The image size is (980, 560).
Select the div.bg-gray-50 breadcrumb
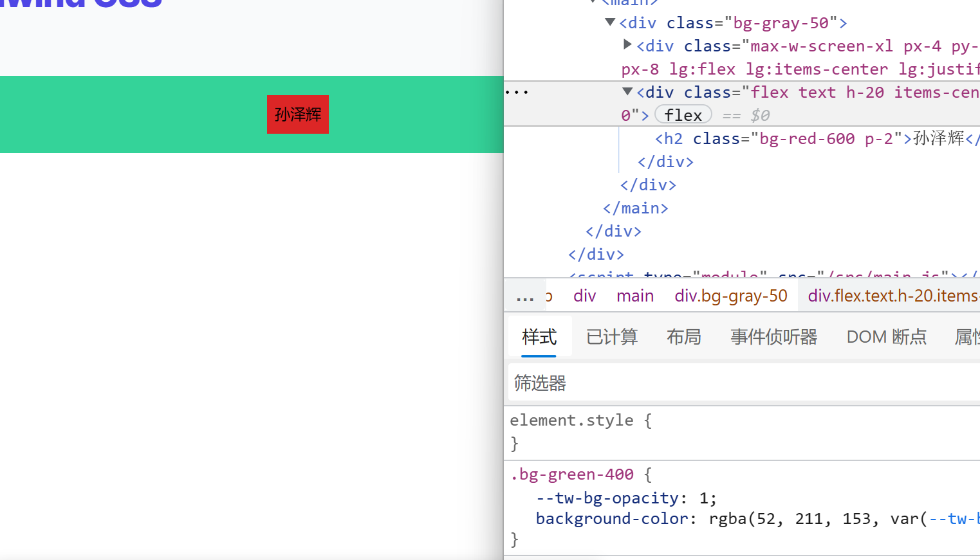click(x=730, y=296)
